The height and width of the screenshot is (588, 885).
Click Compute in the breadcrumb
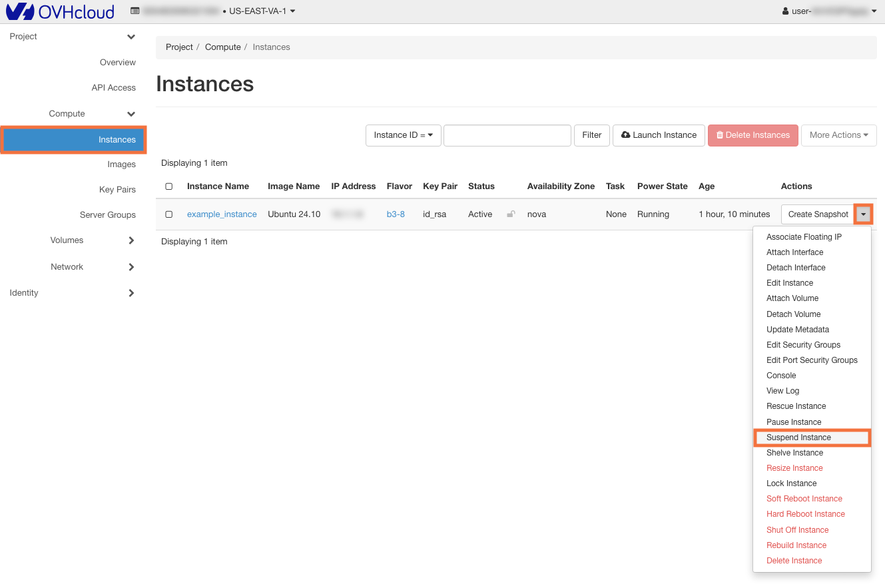223,47
